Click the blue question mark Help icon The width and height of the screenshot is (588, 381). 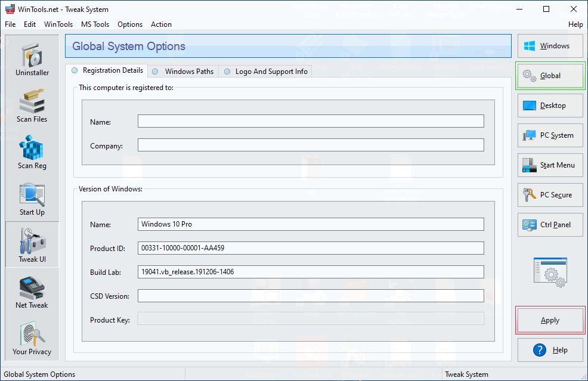pyautogui.click(x=539, y=350)
